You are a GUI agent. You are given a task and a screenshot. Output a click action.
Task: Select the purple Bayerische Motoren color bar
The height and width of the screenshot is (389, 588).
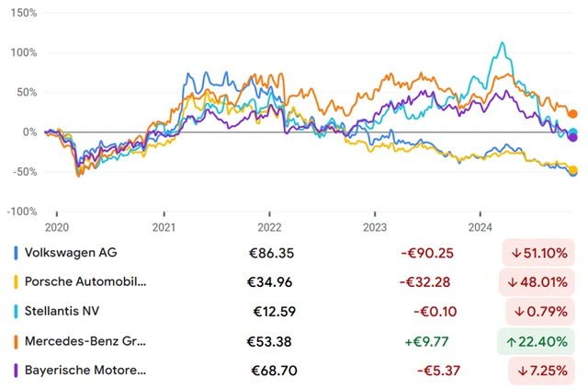(16, 371)
